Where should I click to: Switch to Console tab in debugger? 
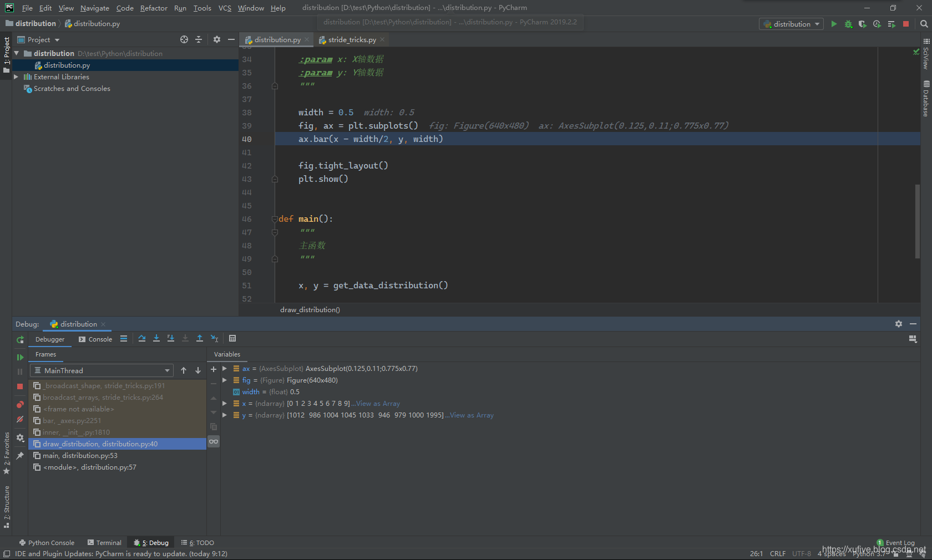tap(95, 339)
